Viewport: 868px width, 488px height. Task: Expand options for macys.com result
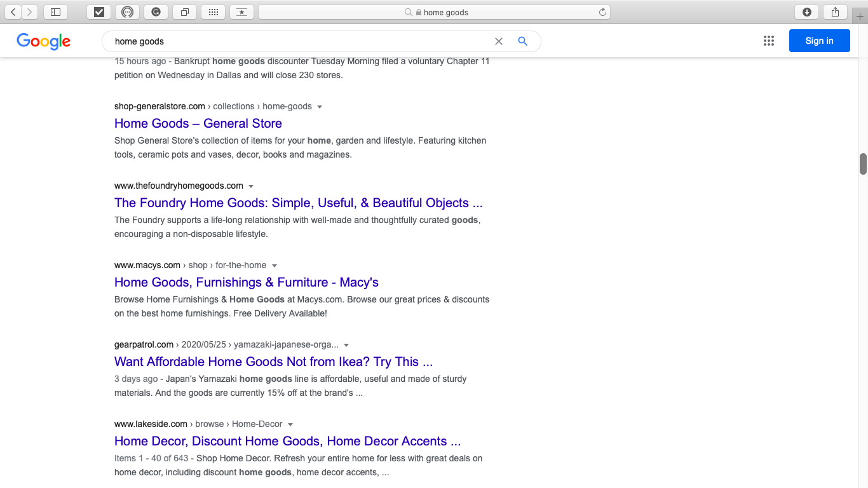[274, 265]
